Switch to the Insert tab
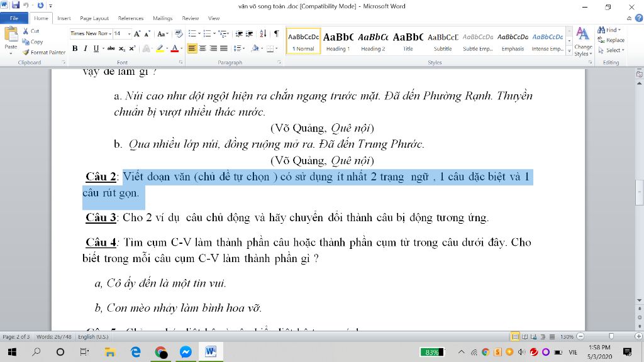The image size is (644, 362). 64,18
